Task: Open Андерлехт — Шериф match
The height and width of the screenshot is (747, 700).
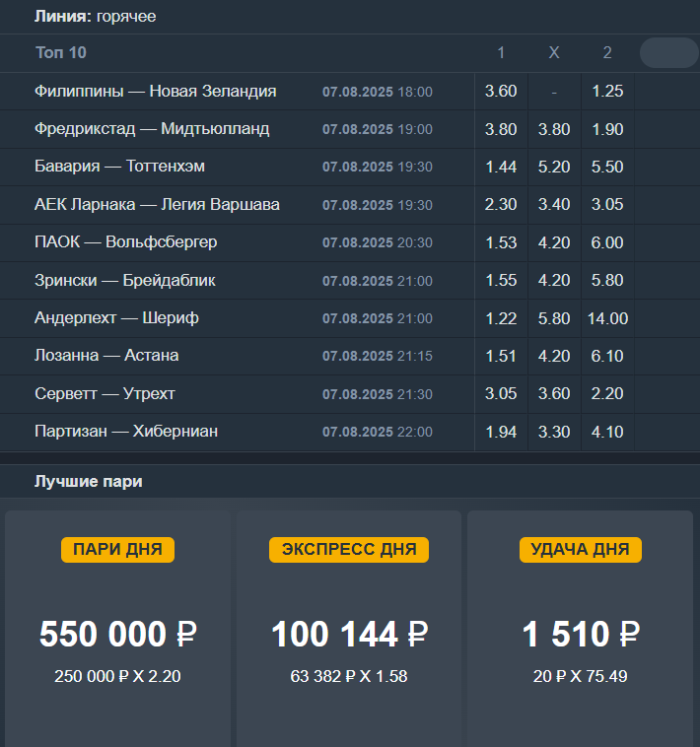Action: click(116, 317)
